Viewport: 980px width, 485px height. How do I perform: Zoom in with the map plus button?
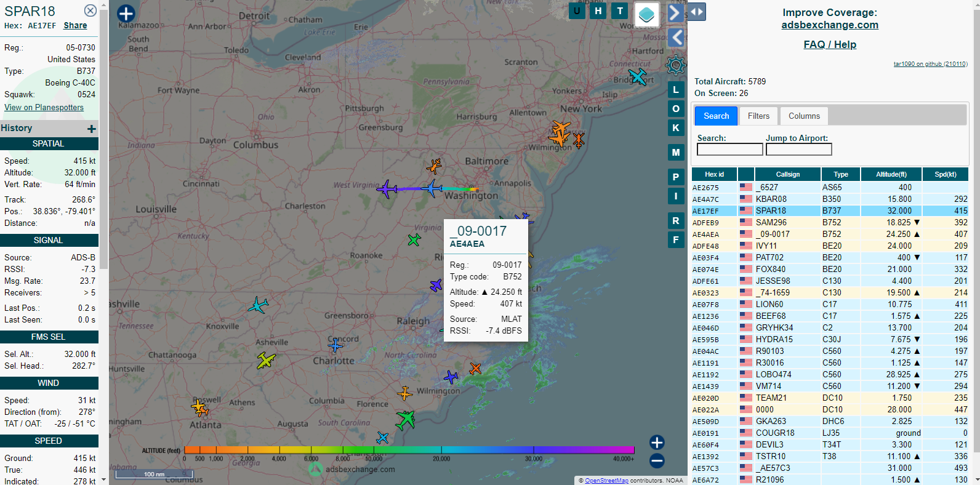click(x=657, y=443)
